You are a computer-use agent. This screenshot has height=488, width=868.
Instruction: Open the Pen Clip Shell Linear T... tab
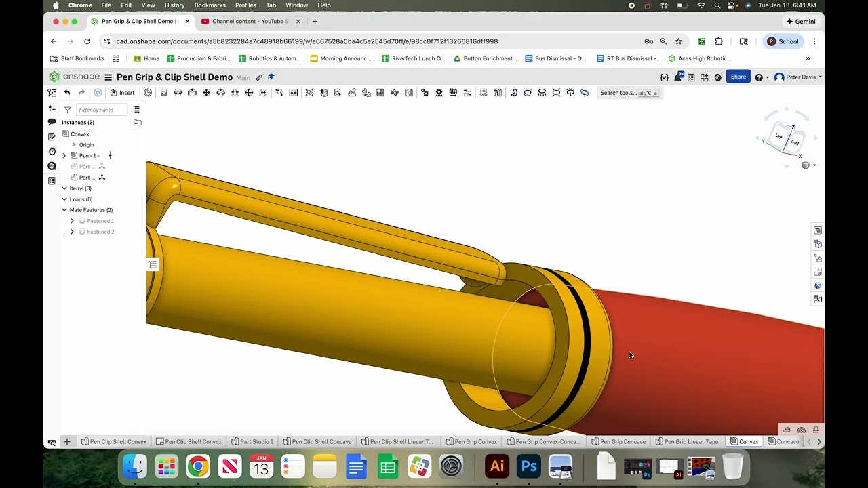point(397,441)
